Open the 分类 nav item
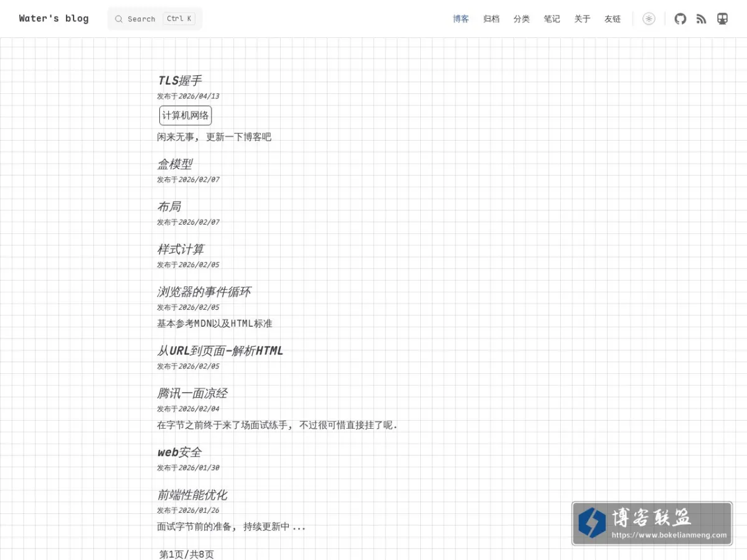The image size is (747, 560). pyautogui.click(x=522, y=19)
